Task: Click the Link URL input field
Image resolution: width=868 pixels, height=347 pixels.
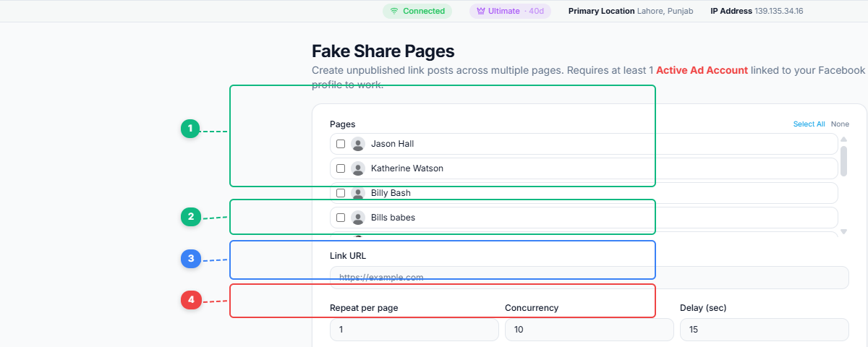Action: click(x=589, y=278)
